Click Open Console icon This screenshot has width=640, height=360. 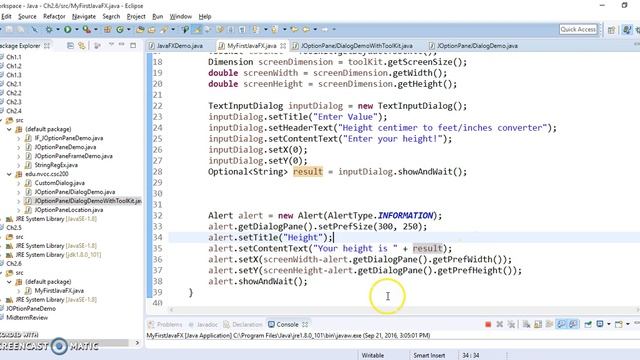(618, 324)
